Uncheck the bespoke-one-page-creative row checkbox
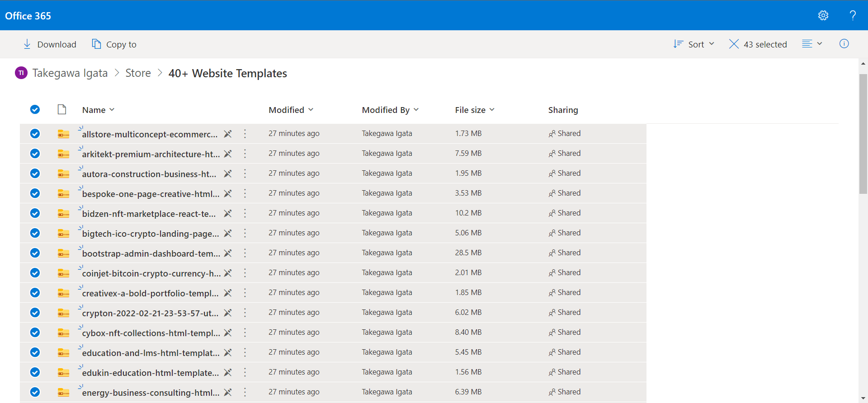868x403 pixels. 35,193
